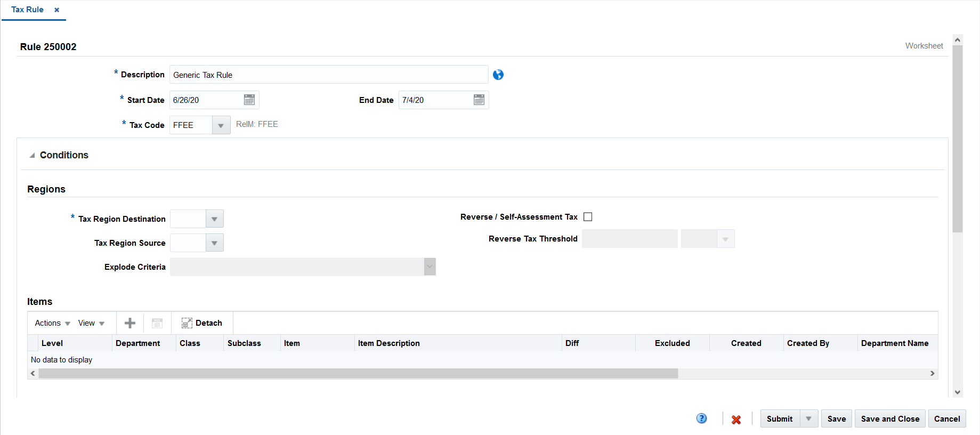Screen dimensions: 980x435
Task: Expand the Tax Region Source dropdown
Action: click(x=214, y=243)
